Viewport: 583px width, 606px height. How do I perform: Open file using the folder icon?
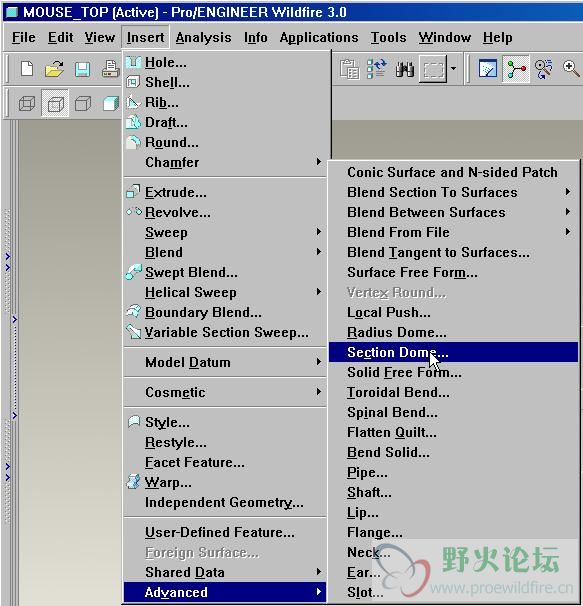click(x=54, y=69)
